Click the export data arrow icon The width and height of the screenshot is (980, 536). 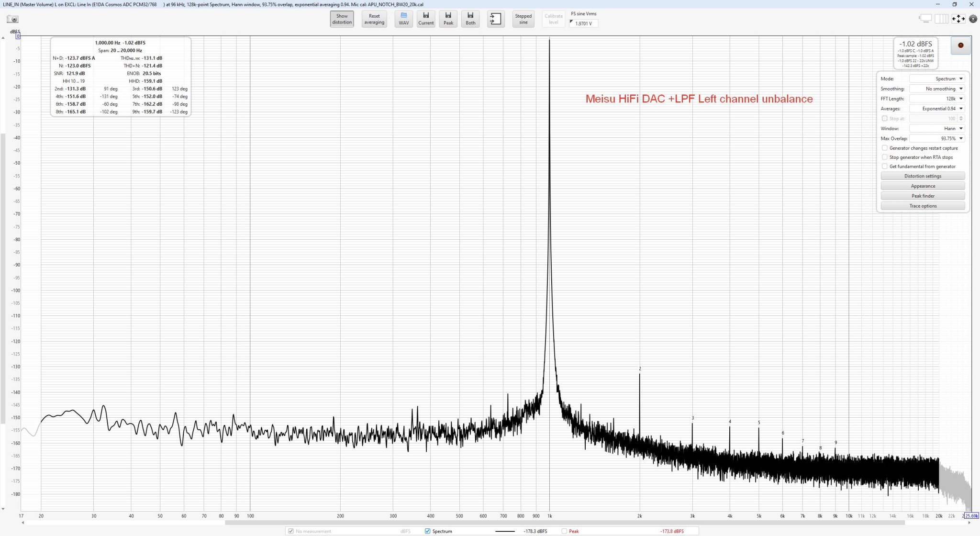tap(496, 19)
